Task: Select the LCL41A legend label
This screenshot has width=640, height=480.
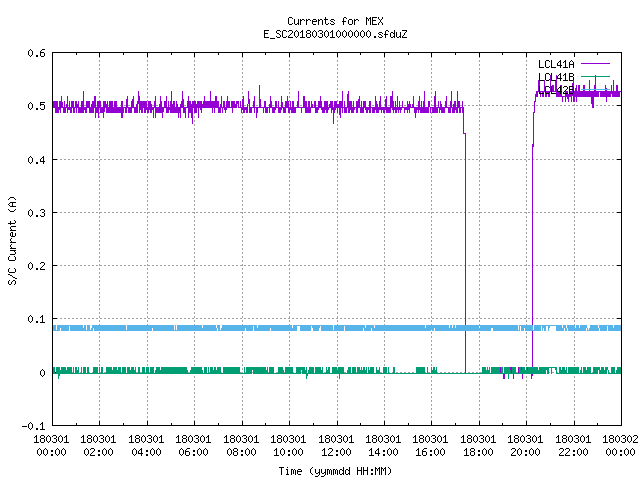Action: 556,64
